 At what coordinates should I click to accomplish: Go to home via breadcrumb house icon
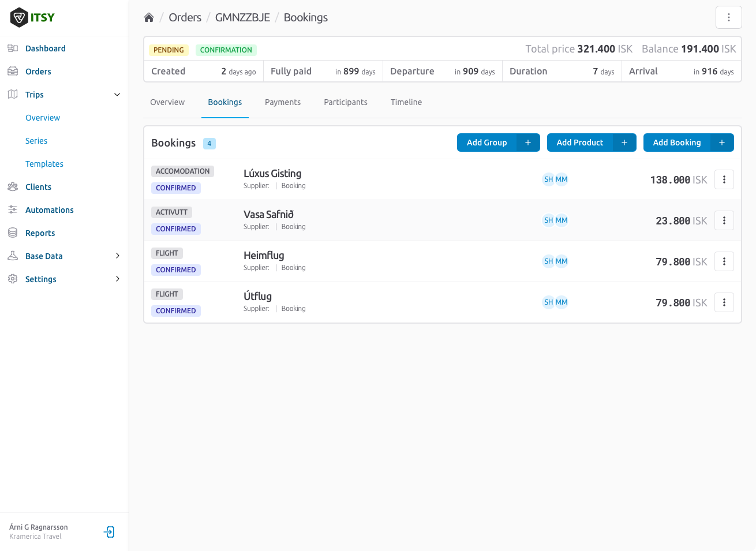149,17
